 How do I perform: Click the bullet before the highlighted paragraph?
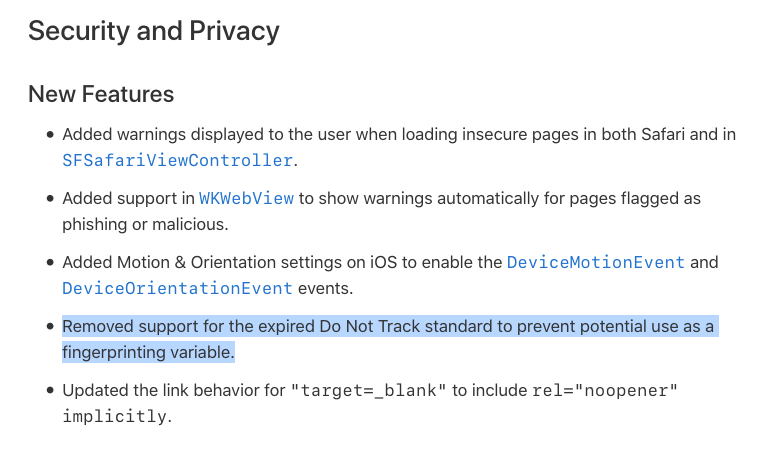point(50,326)
